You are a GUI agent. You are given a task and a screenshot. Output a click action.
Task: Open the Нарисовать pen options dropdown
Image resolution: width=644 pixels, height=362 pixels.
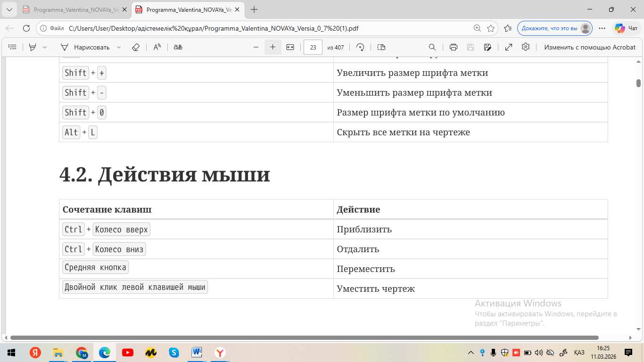coord(119,47)
